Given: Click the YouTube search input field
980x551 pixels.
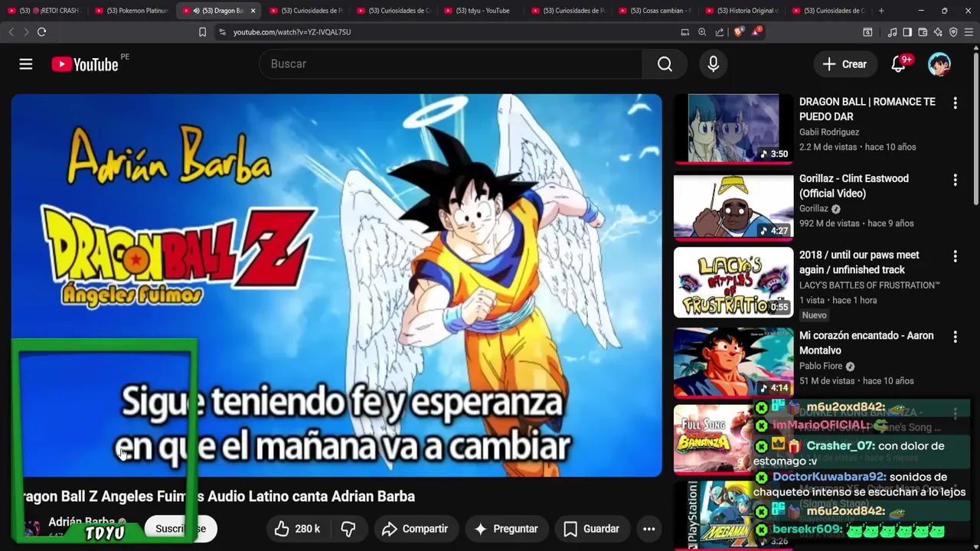Looking at the screenshot, I should [x=450, y=64].
